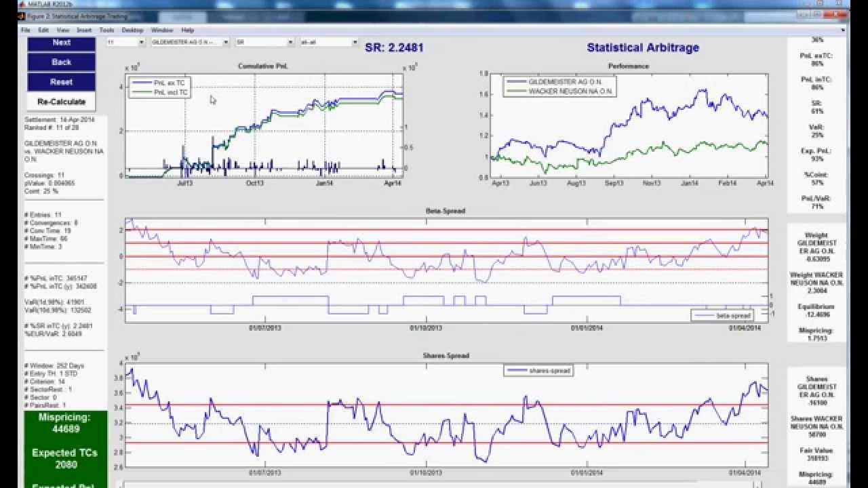Click the 'pValue: 0.004065' text
This screenshot has height=488, width=868.
(50, 183)
